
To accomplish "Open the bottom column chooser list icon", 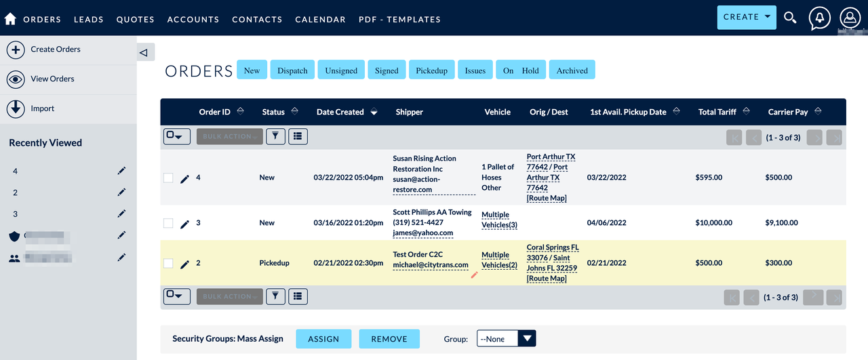I will point(298,296).
